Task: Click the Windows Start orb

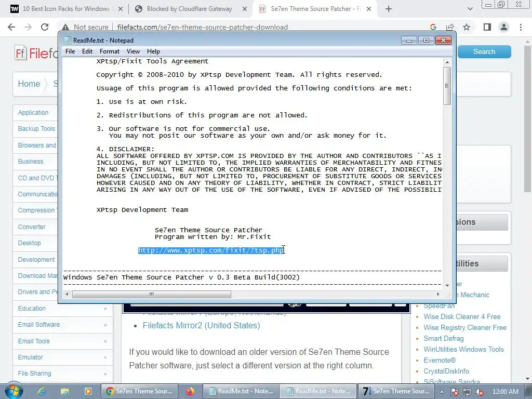Action: 14,390
